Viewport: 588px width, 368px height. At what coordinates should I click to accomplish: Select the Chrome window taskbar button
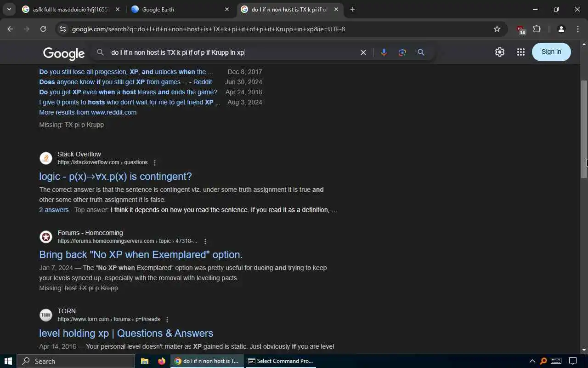coord(207,361)
